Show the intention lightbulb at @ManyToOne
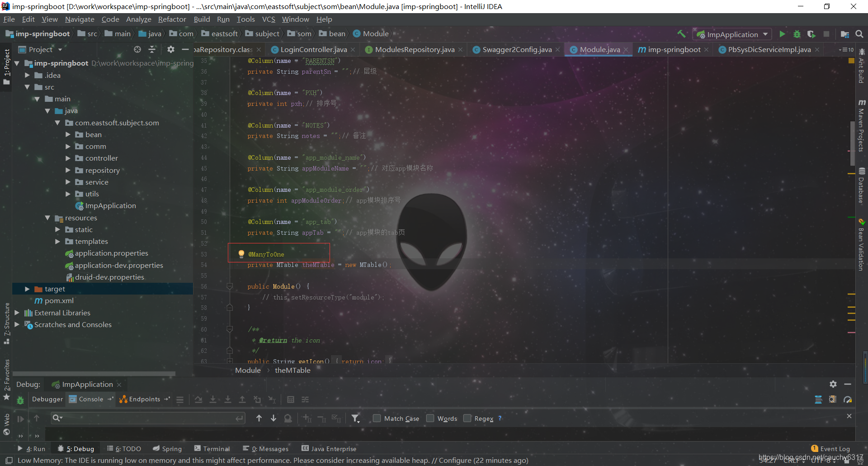The image size is (868, 466). pos(241,254)
